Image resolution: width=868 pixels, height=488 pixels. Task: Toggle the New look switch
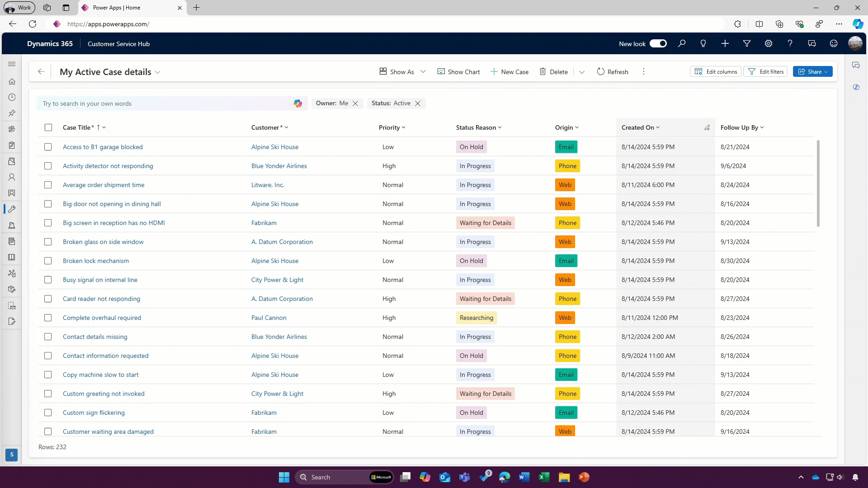click(x=658, y=44)
